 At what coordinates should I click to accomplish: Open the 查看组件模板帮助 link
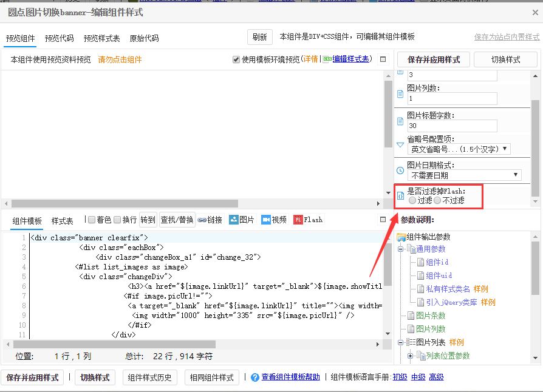point(290,377)
